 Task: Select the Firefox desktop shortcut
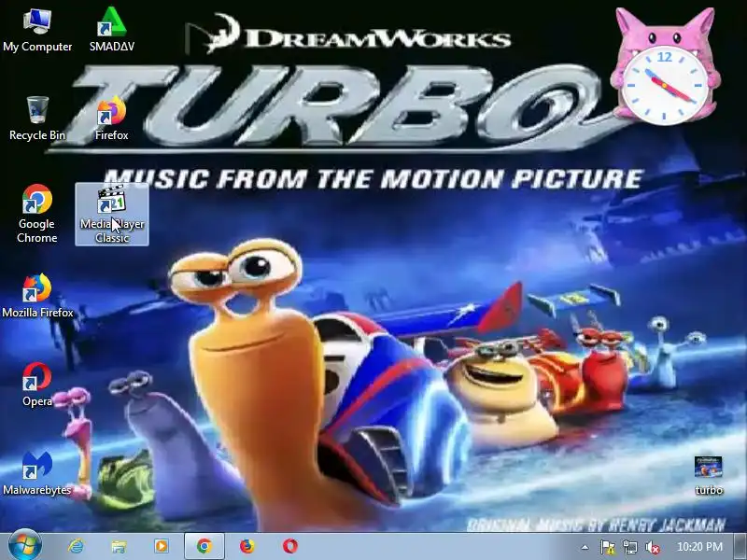(111, 119)
